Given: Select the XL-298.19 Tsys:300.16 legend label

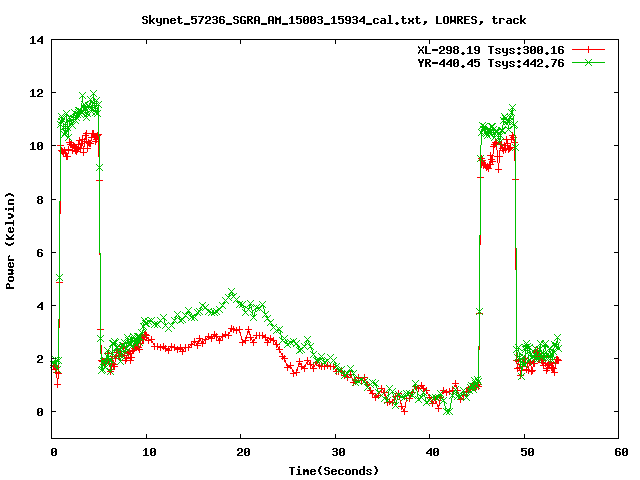Looking at the screenshot, I should [x=491, y=50].
